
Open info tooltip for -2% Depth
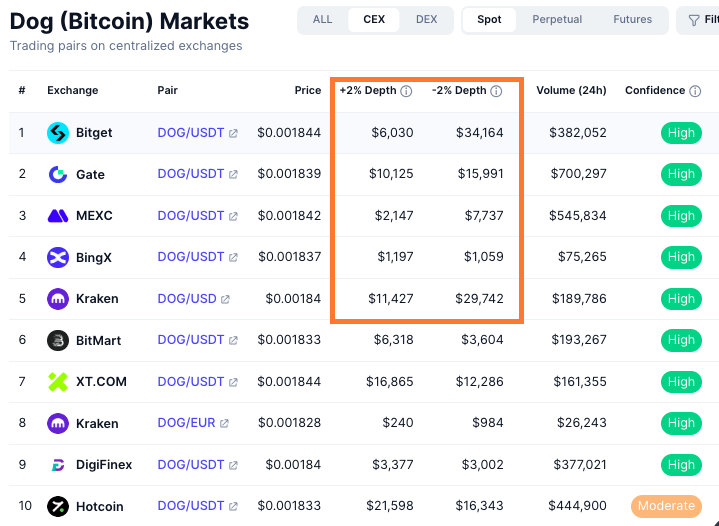[x=496, y=91]
